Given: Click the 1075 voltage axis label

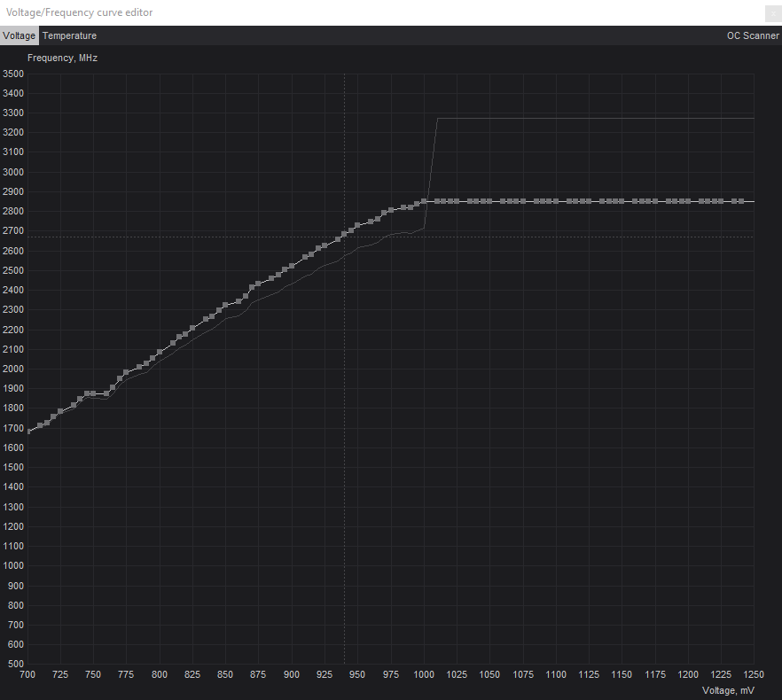Looking at the screenshot, I should [523, 674].
